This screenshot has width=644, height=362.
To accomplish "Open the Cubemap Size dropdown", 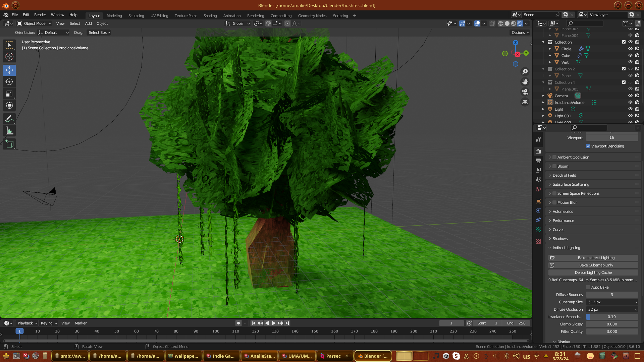I will click(x=612, y=302).
